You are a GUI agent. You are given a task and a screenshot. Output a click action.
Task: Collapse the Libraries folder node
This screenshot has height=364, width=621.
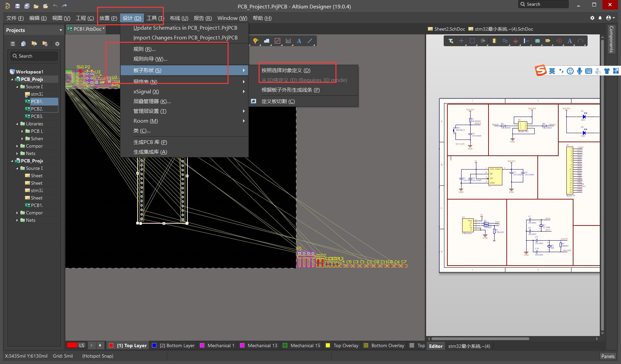pos(17,124)
